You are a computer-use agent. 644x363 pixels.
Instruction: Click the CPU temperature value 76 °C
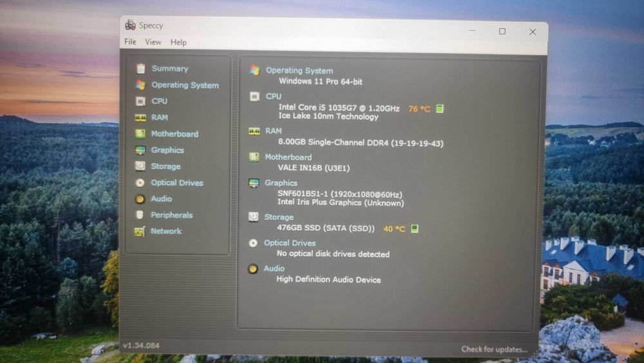tap(419, 109)
